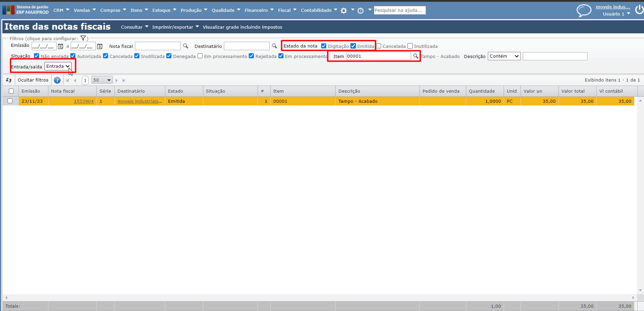Toggle the Não enviada checkbox

37,56
